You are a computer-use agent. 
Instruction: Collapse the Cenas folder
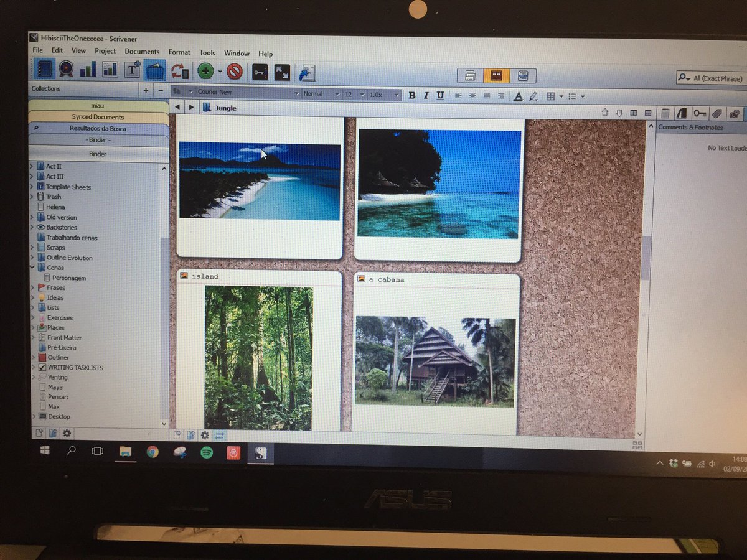(x=33, y=268)
